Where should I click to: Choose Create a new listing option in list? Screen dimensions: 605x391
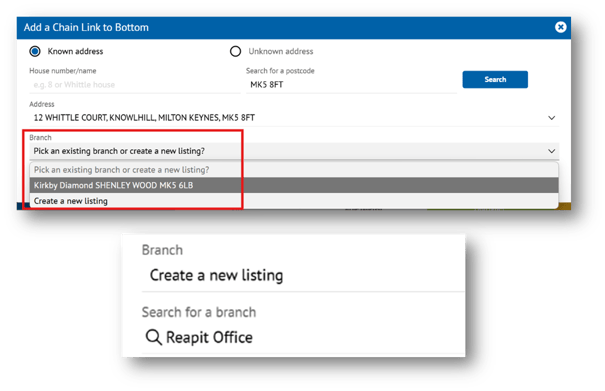(294, 201)
